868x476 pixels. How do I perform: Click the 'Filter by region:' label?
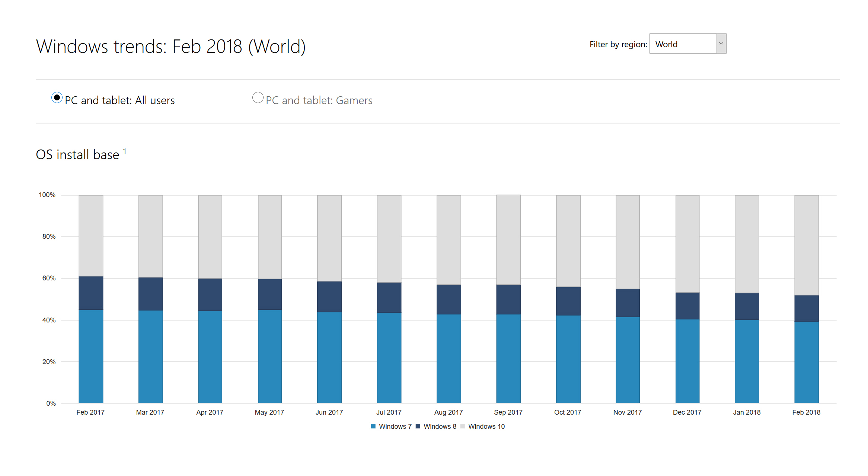click(x=618, y=44)
